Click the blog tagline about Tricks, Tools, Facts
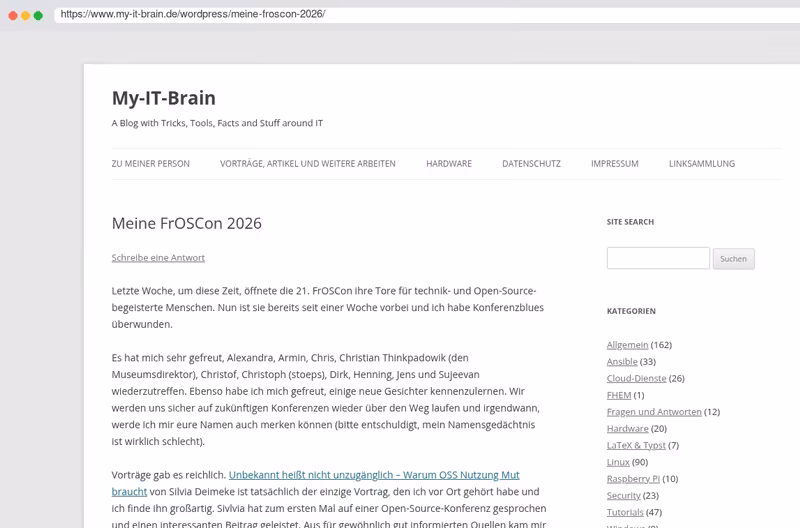 click(x=217, y=123)
